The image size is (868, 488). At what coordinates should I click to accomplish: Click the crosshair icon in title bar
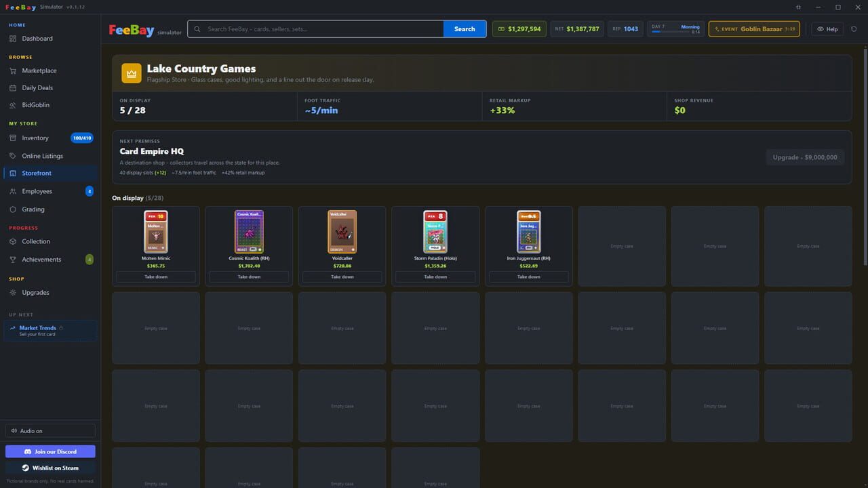(x=798, y=7)
